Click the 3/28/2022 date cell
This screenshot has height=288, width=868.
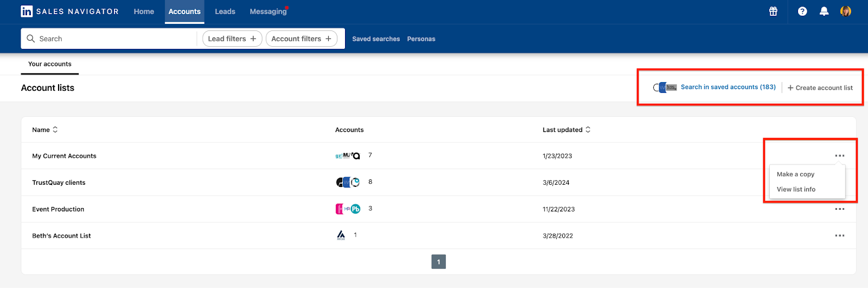point(558,236)
